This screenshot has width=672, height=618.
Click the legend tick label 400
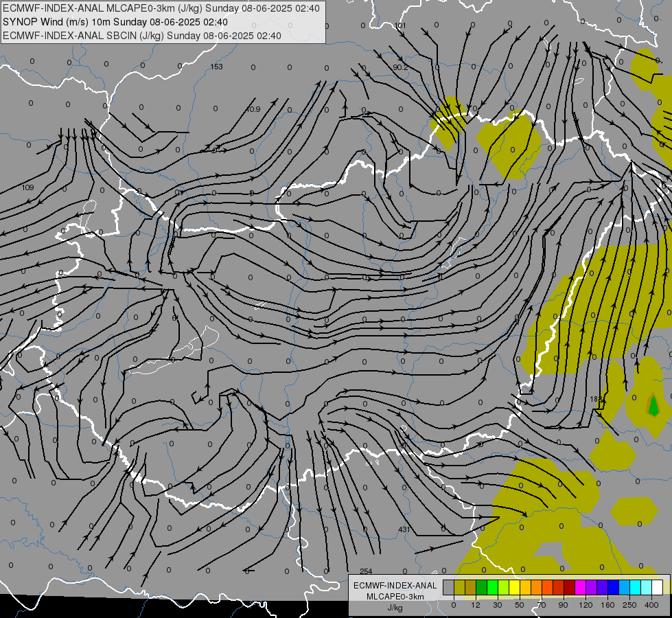click(651, 605)
